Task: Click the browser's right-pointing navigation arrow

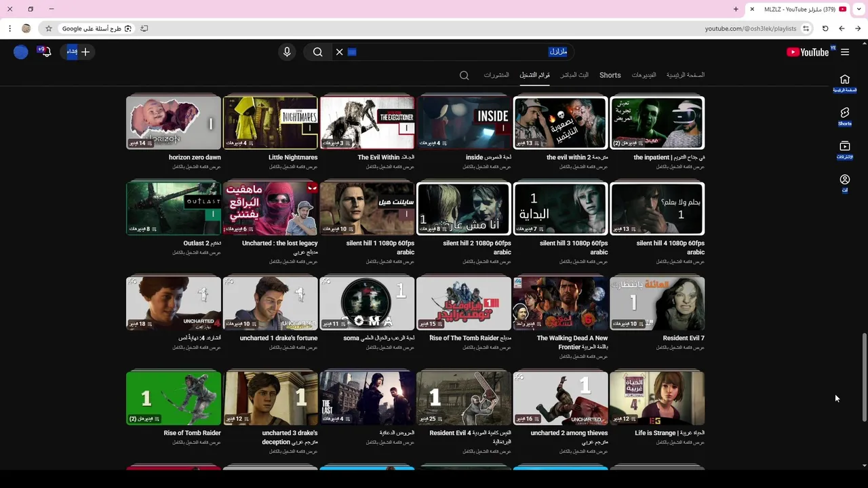Action: 858,28
